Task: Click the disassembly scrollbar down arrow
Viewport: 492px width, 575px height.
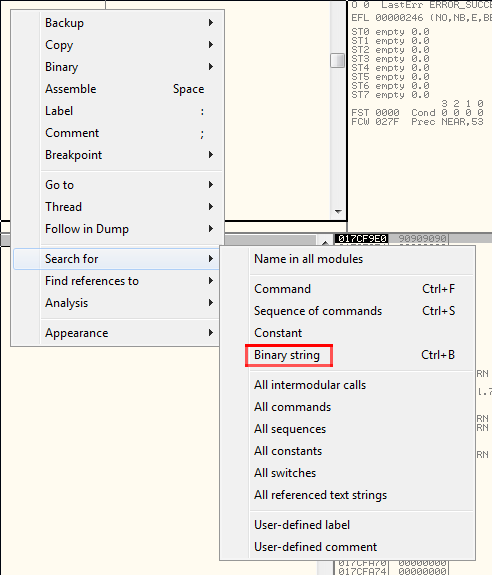Action: tap(338, 212)
